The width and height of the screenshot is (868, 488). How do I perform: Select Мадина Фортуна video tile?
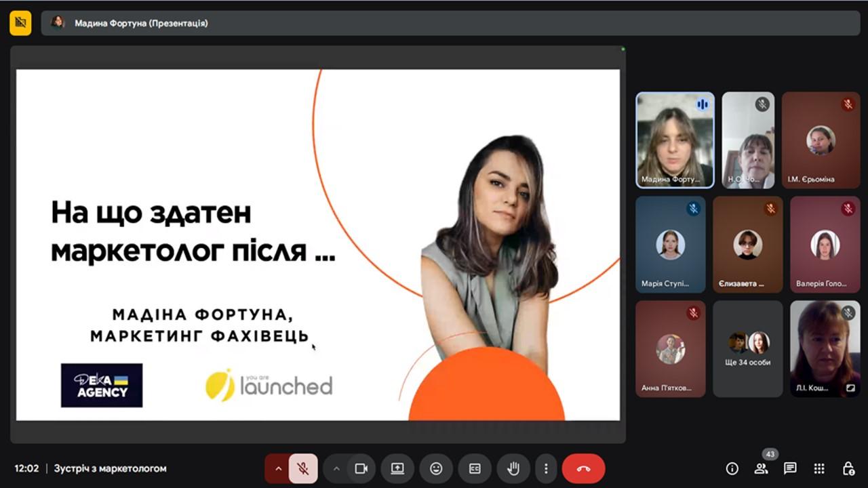click(x=675, y=140)
